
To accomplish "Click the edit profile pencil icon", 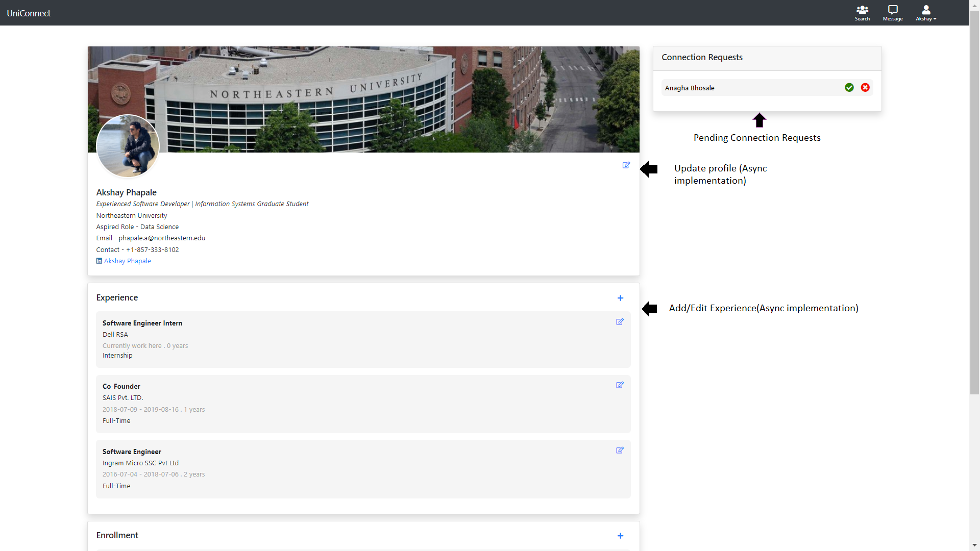I will coord(626,165).
